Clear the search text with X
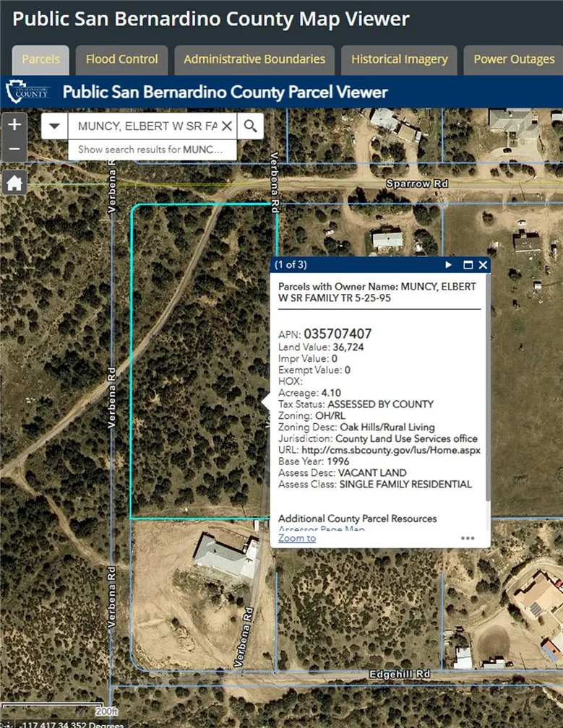Screen dimensions: 563x728 coord(227,126)
